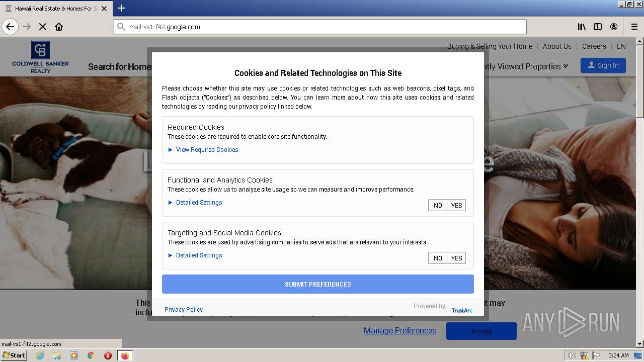The width and height of the screenshot is (644, 362).
Task: Open the Firefox home page icon
Action: (59, 27)
